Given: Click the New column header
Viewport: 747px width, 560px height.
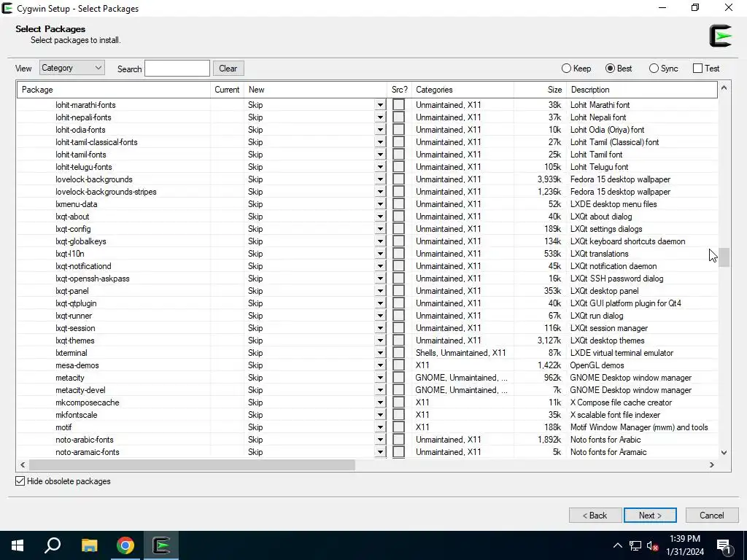Looking at the screenshot, I should pos(315,90).
